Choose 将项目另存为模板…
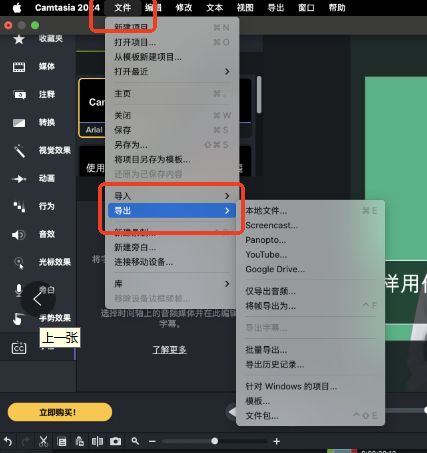The height and width of the screenshot is (453, 427). click(172, 160)
